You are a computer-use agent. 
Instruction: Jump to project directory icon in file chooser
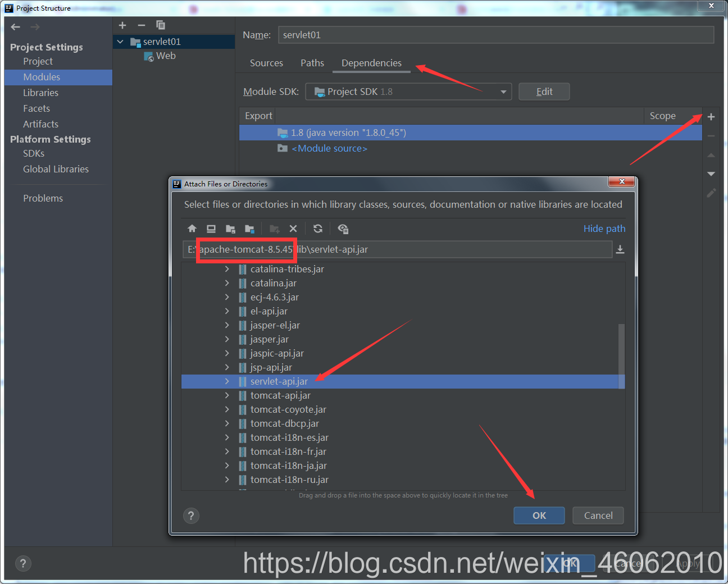coord(230,229)
